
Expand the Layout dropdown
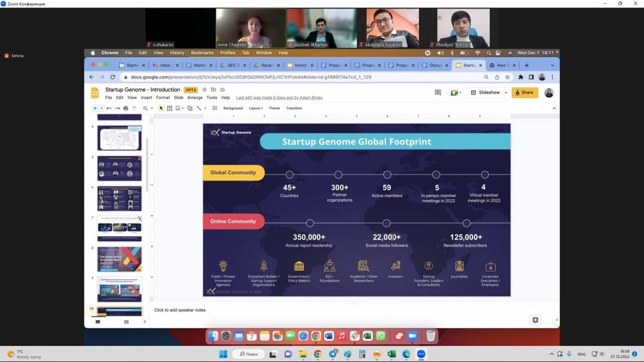(x=256, y=108)
